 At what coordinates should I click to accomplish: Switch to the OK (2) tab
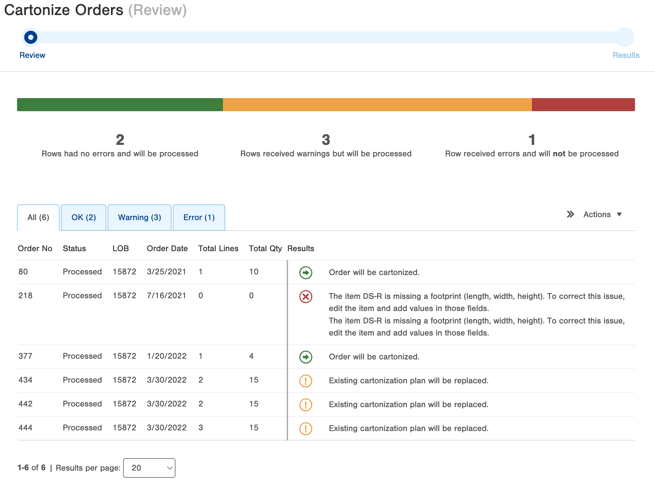pyautogui.click(x=83, y=217)
